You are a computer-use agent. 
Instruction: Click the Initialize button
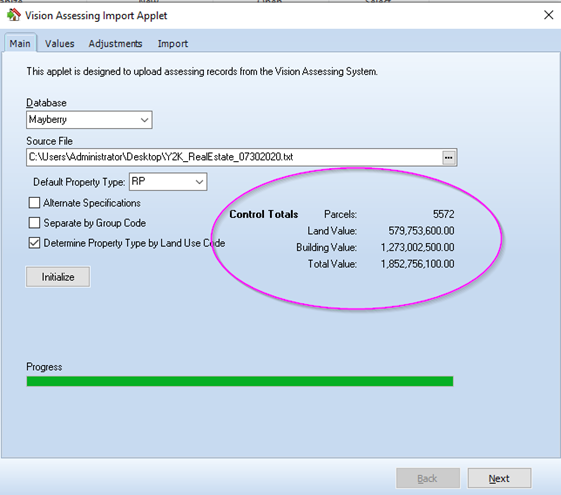58,277
